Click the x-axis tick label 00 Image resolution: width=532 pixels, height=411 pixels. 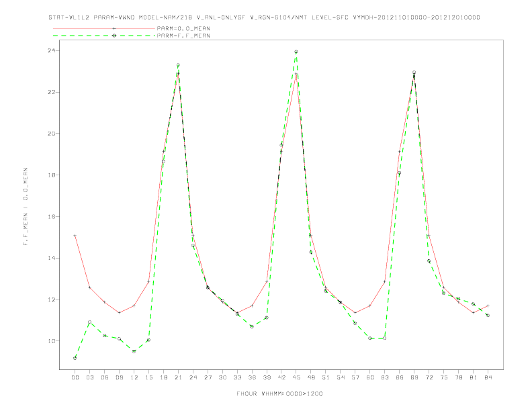click(x=75, y=377)
